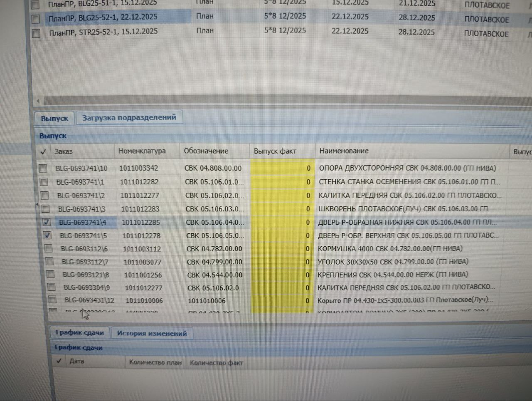Uncheck the BLG-0693741\5 row checkbox

point(47,235)
